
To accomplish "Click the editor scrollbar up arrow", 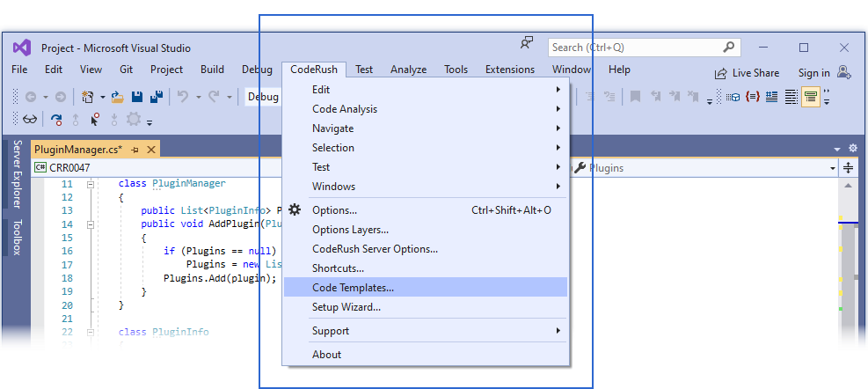I will [848, 187].
